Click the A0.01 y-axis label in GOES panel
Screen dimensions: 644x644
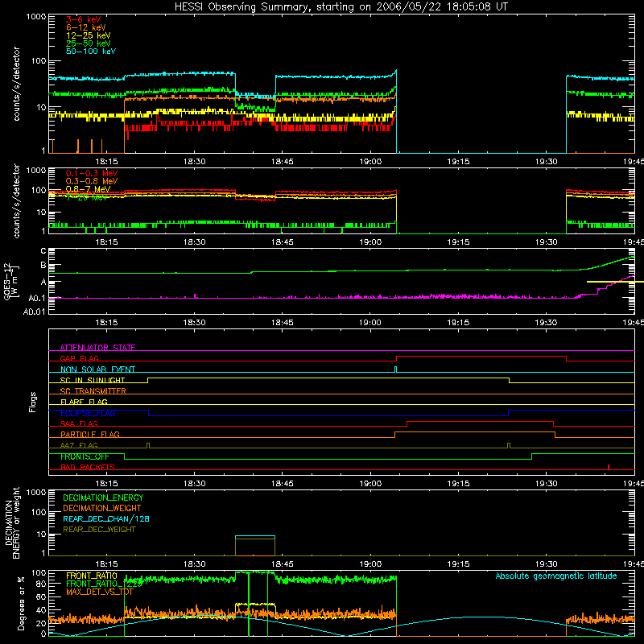[x=34, y=312]
